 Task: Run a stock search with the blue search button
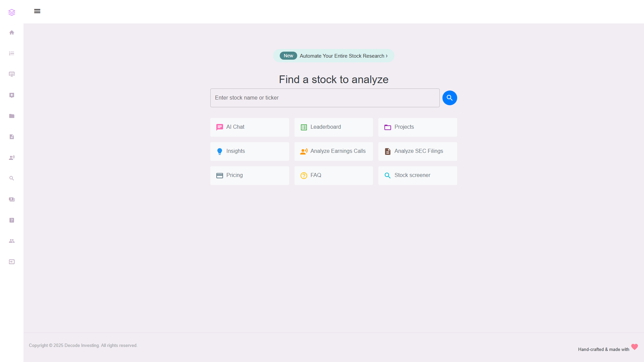tap(449, 98)
